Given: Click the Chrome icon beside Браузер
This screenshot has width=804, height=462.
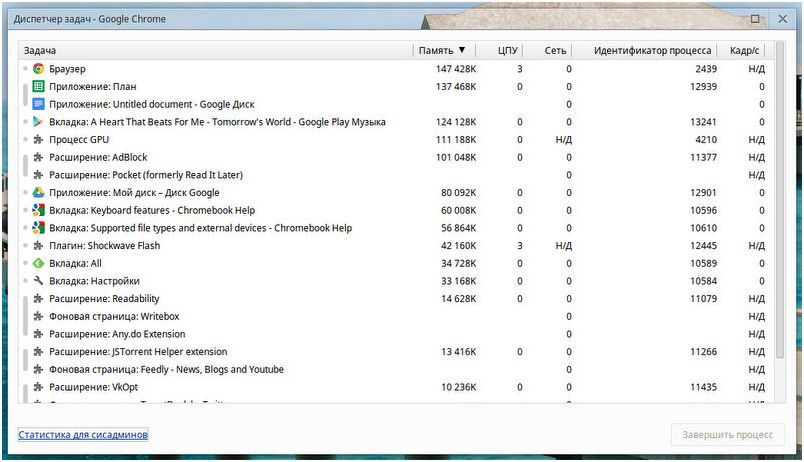Looking at the screenshot, I should (x=38, y=69).
